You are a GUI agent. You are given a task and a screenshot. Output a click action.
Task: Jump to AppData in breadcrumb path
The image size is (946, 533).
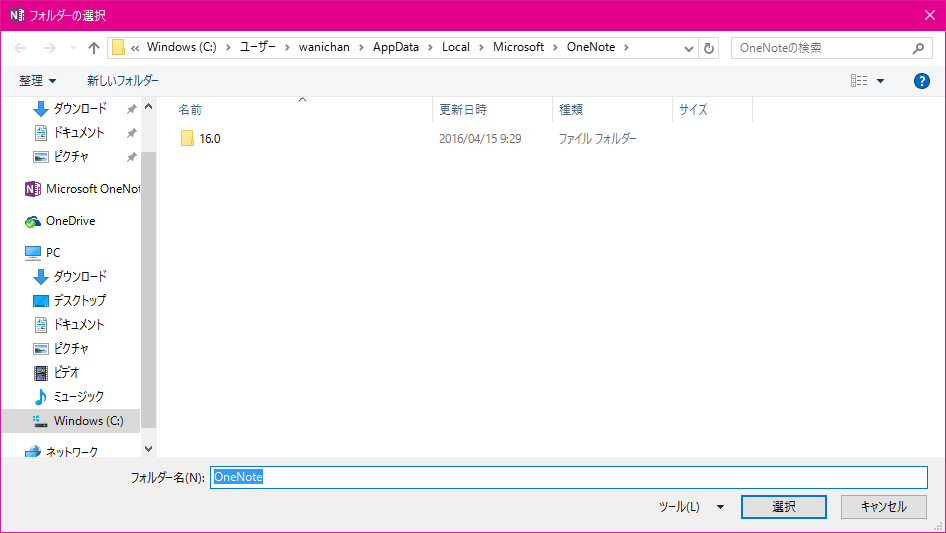[396, 47]
